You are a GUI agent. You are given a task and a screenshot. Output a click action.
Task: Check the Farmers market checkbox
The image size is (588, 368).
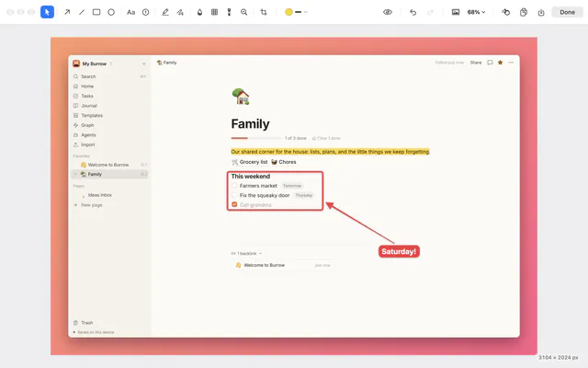234,186
